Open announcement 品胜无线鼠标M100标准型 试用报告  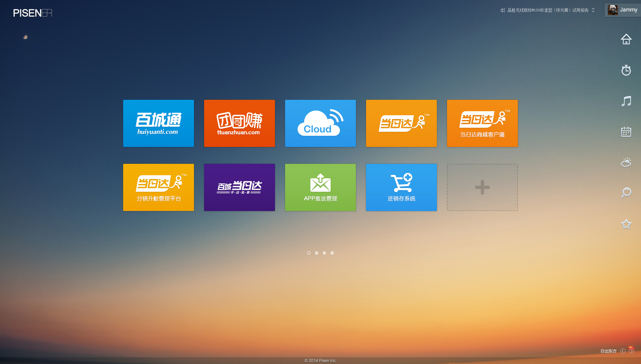tap(548, 10)
